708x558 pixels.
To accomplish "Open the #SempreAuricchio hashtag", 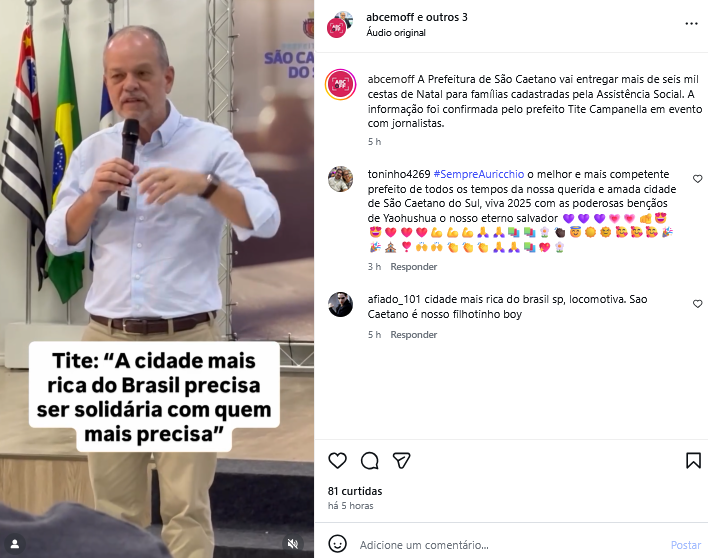I will pos(479,174).
